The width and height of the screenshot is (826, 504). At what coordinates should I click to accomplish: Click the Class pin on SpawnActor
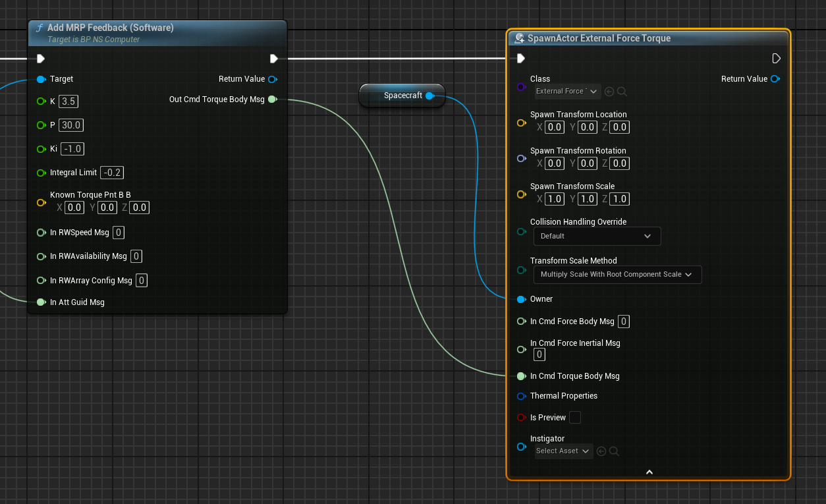pyautogui.click(x=522, y=86)
